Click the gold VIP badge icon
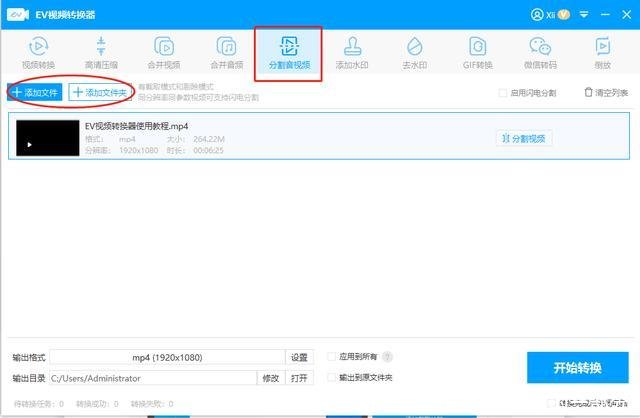The width and height of the screenshot is (640, 418). [x=564, y=15]
